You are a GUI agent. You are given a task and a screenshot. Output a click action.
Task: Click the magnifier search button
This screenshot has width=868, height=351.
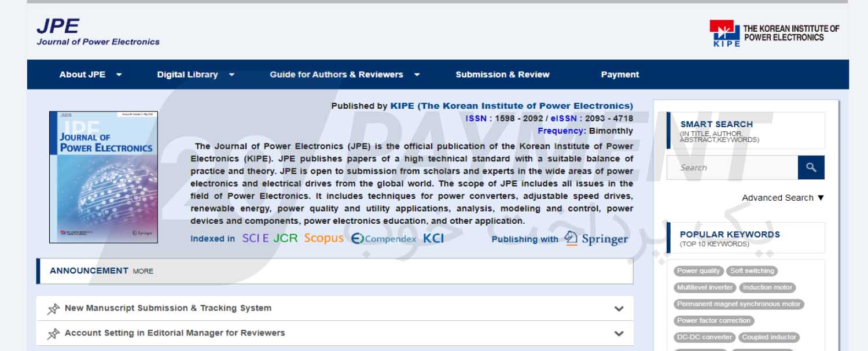[x=811, y=168]
